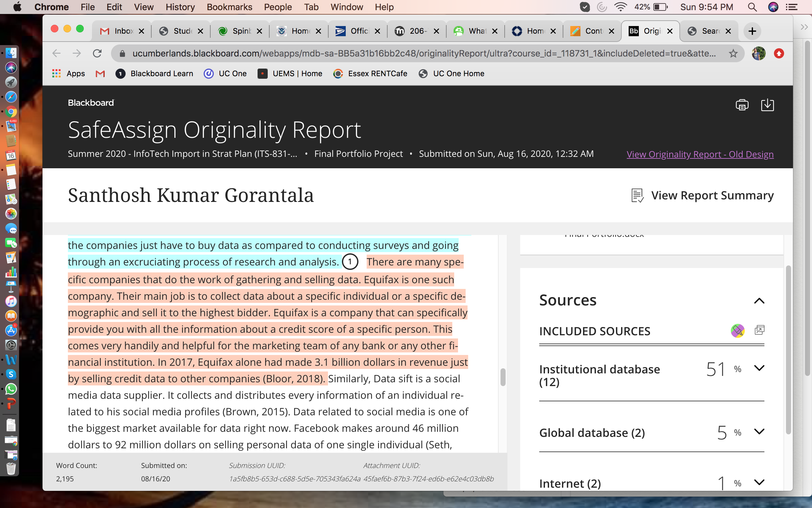Open the Chrome profile avatar
The height and width of the screenshot is (508, 812).
pyautogui.click(x=758, y=53)
